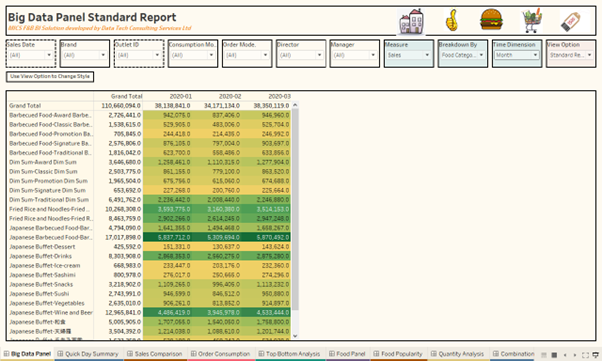Screen dimensions: 602x361
Task: Click the table scrollbar down arrow
Action: pyautogui.click(x=295, y=336)
